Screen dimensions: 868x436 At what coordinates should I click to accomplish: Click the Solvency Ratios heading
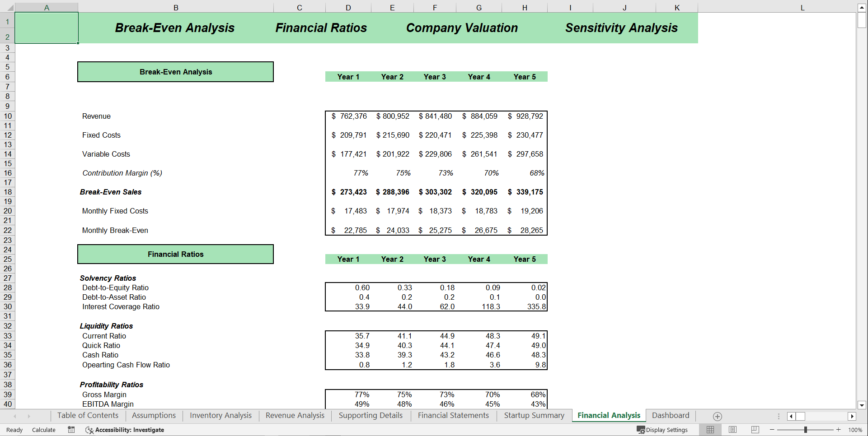click(x=108, y=278)
